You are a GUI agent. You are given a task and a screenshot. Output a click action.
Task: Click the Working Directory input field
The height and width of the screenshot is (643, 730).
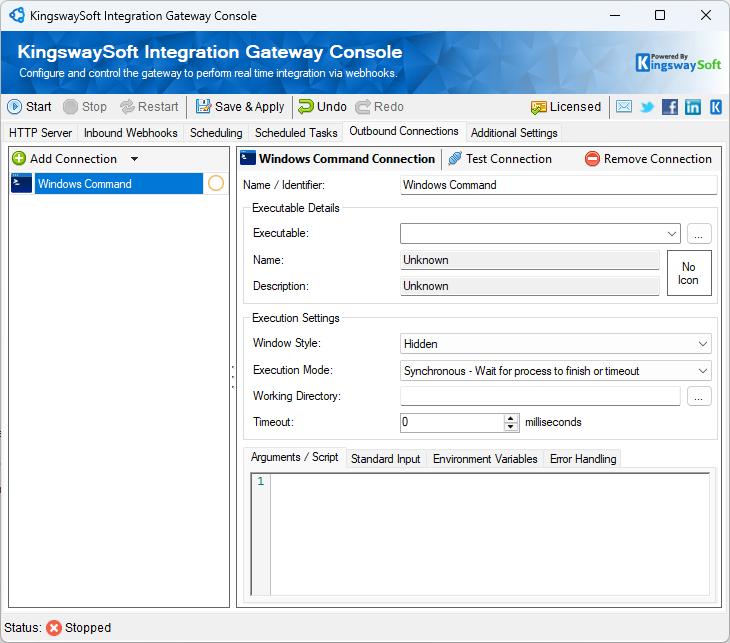pos(540,396)
